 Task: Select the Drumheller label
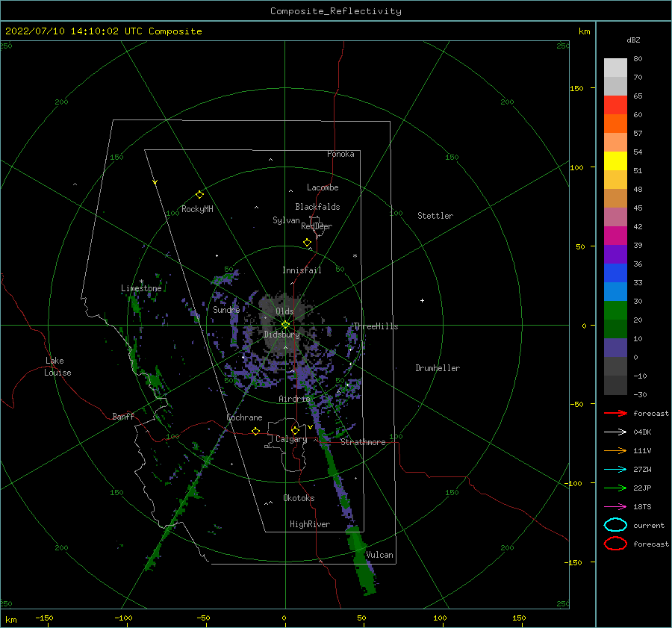[x=438, y=368]
